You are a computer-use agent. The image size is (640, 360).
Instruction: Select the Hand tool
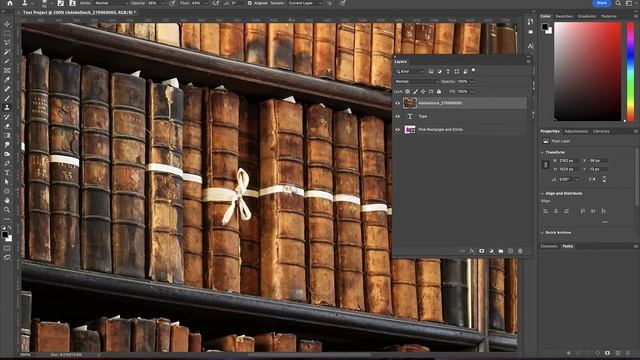pyautogui.click(x=7, y=200)
